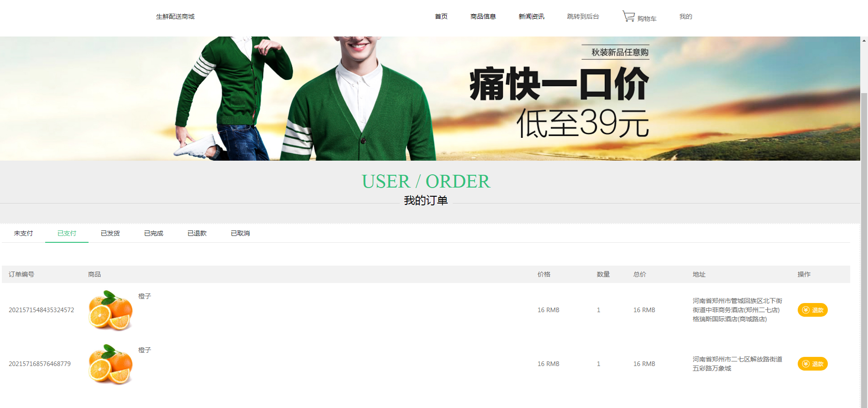Click the yen icon in refund button for order 202157168576468779

[x=806, y=364]
